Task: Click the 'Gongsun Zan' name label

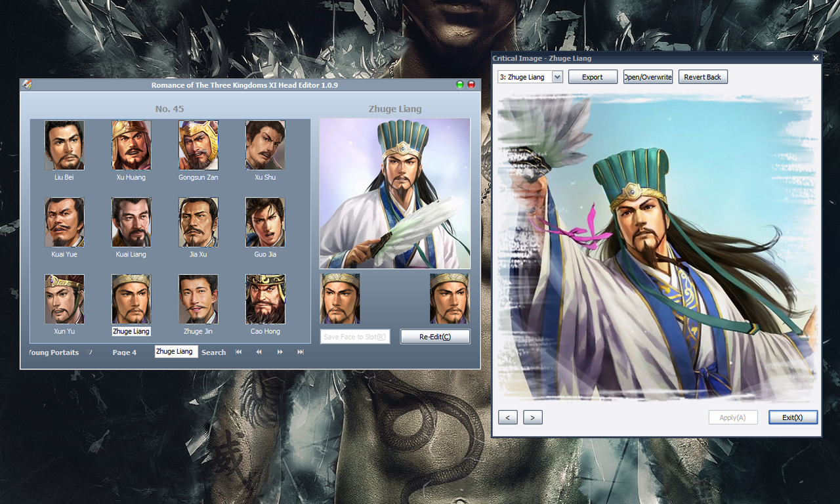Action: (198, 177)
